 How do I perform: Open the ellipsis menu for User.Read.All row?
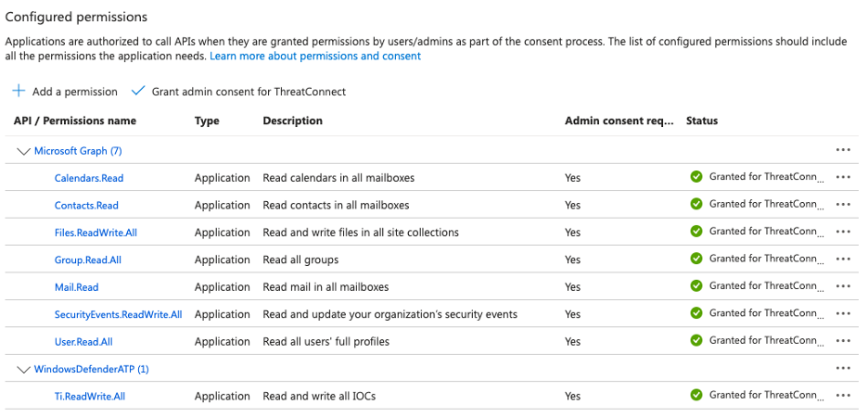843,341
